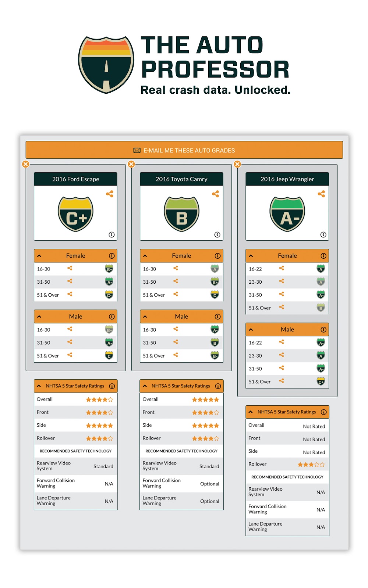Remove the 2016 Jeep Wrangler card
The image size is (368, 588).
coord(237,164)
